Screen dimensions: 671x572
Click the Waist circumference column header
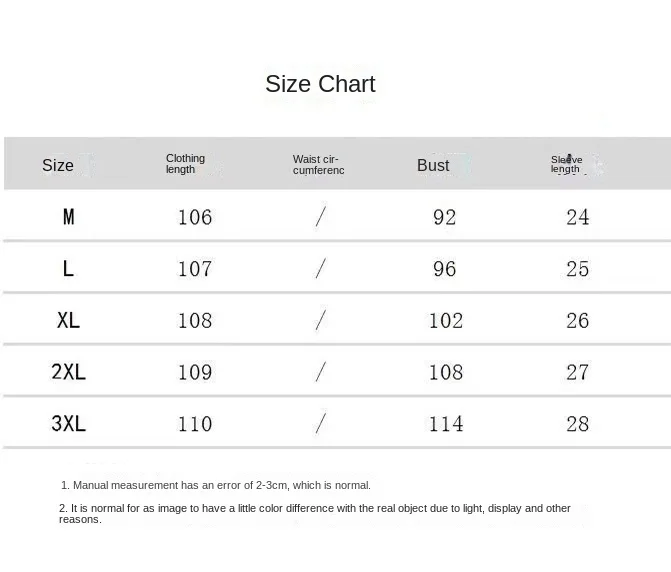click(318, 165)
